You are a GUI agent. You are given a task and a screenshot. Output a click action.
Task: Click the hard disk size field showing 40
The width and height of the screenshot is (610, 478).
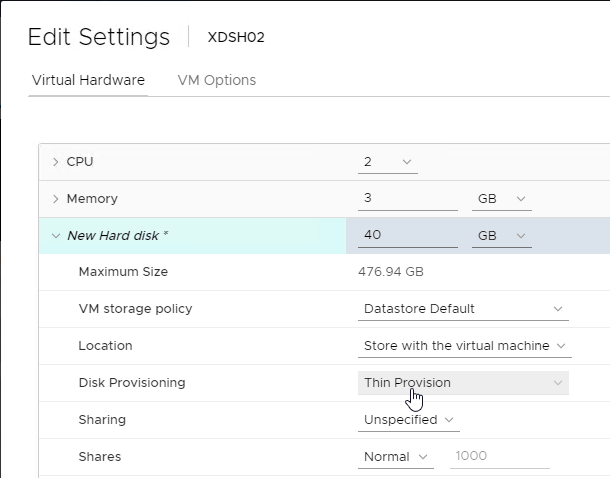click(x=408, y=235)
